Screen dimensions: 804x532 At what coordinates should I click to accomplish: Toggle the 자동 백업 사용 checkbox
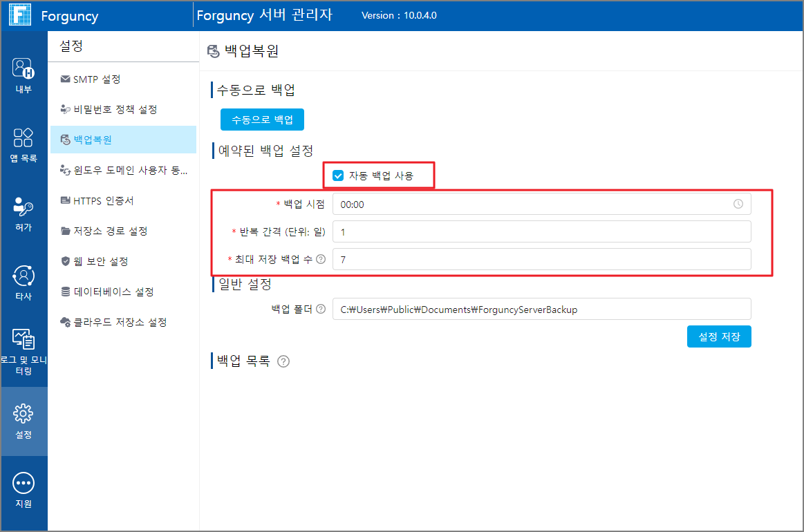338,175
